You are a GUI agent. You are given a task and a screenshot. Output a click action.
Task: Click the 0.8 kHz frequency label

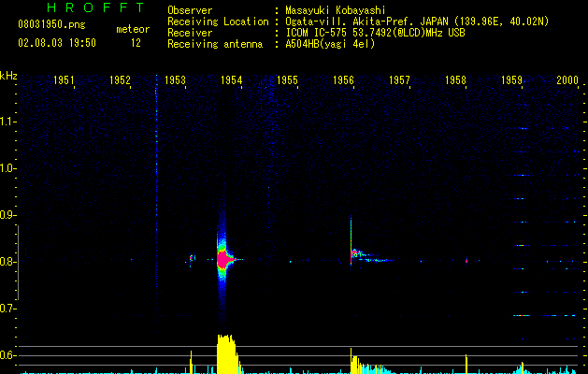(x=7, y=262)
